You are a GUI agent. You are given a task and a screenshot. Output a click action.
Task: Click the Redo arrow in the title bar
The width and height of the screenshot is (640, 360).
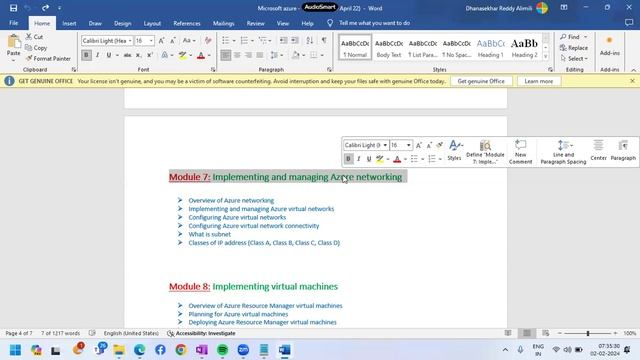point(45,8)
